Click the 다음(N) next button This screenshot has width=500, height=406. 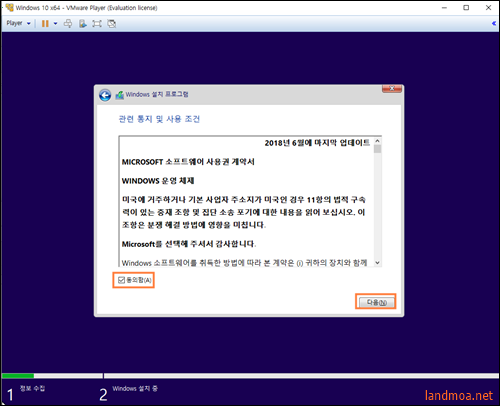[376, 302]
